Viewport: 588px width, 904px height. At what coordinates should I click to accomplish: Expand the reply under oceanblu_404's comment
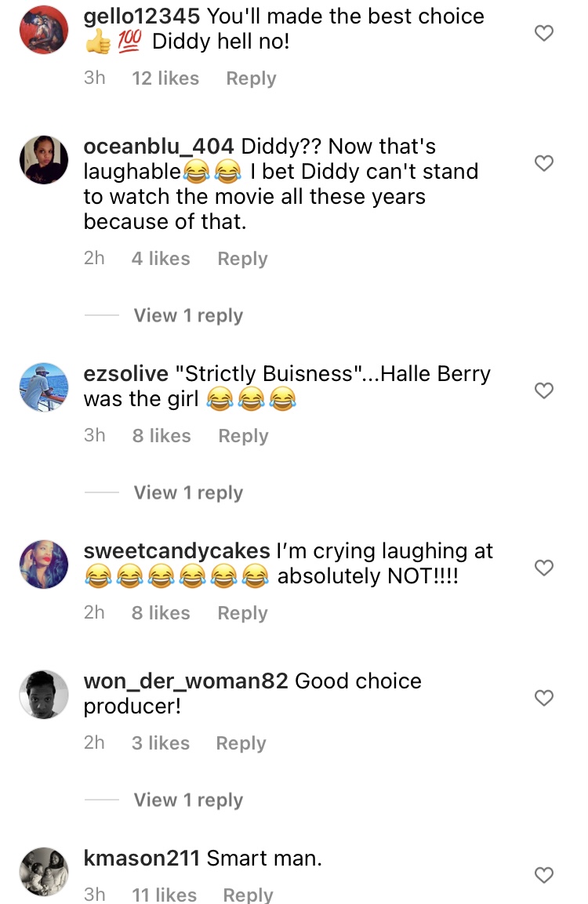coord(188,315)
